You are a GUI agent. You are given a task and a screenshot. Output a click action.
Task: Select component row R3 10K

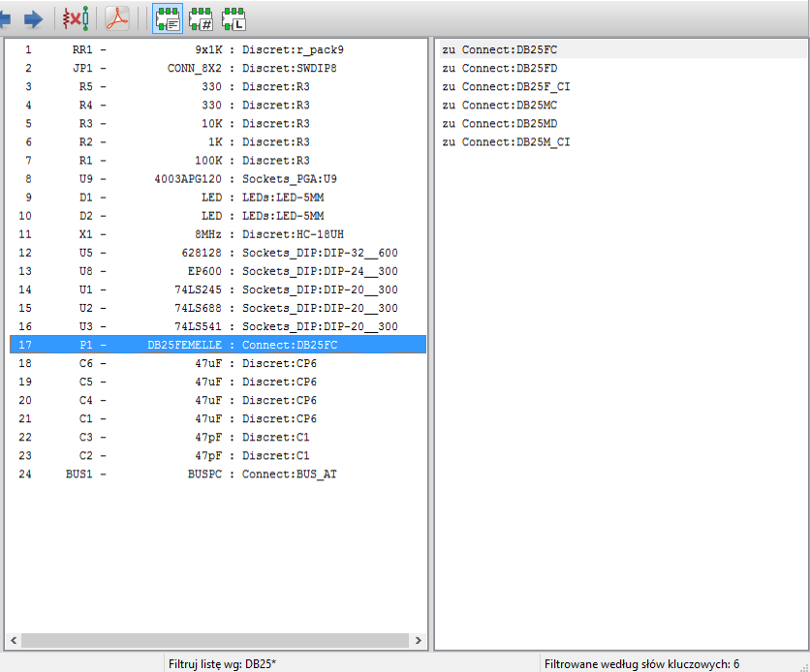pyautogui.click(x=217, y=124)
